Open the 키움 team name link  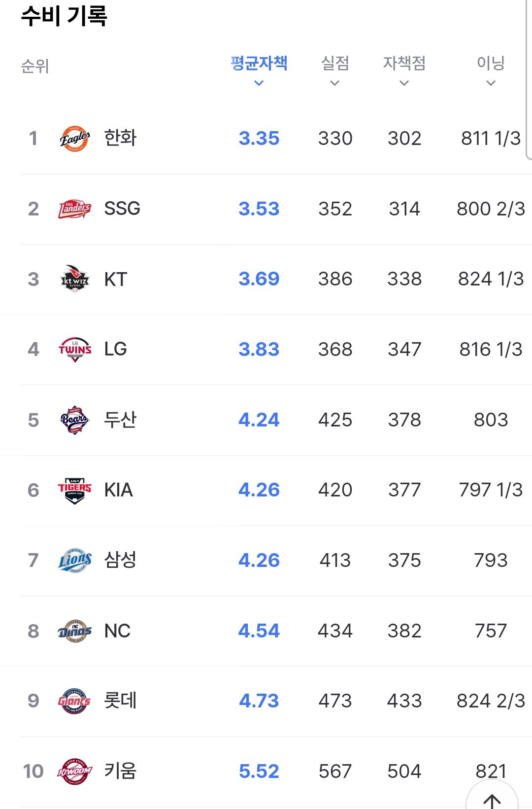pyautogui.click(x=120, y=771)
